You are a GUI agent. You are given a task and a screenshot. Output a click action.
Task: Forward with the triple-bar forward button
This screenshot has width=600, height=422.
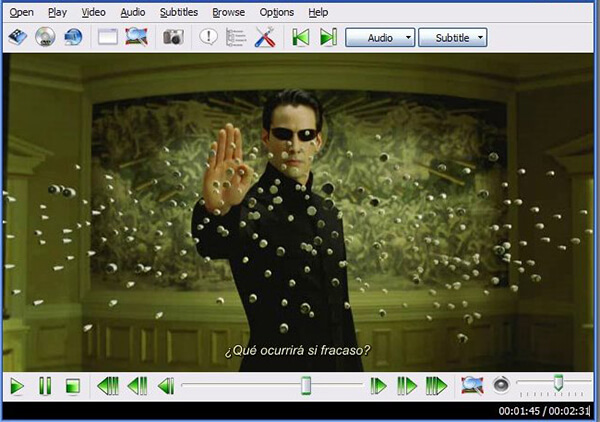[436, 386]
